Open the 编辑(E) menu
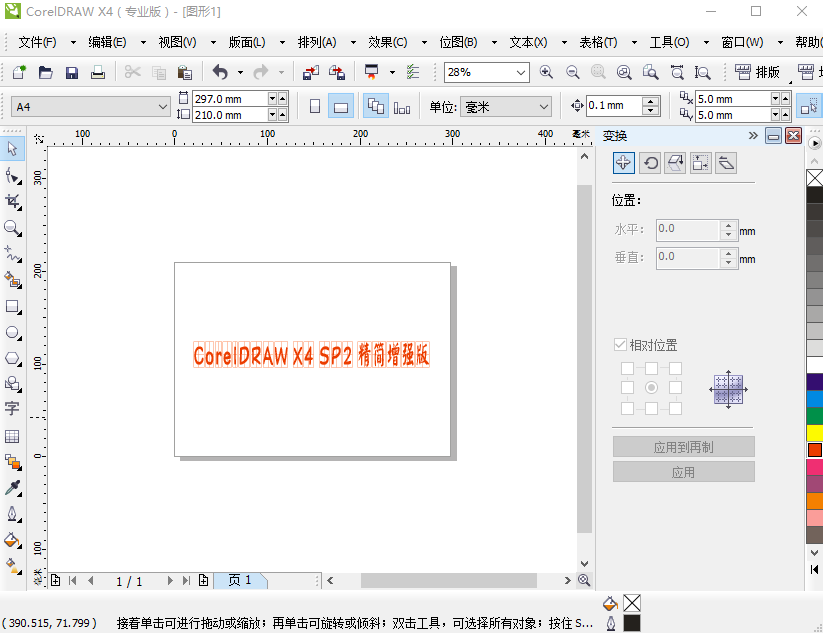The image size is (823, 633). tap(107, 42)
